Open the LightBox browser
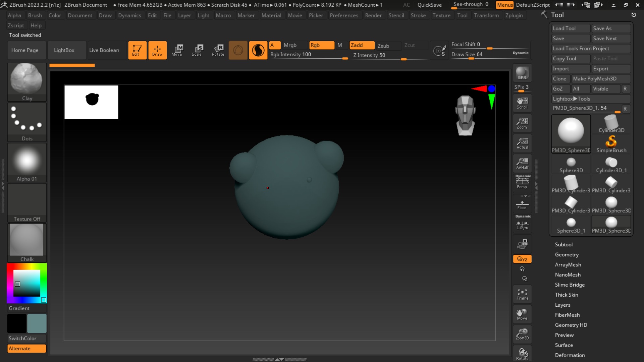Viewport: 644px width, 362px height. (64, 50)
